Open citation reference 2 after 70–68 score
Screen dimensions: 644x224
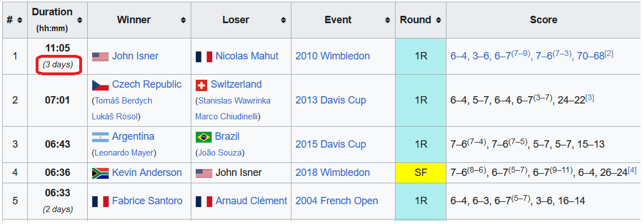pos(609,53)
